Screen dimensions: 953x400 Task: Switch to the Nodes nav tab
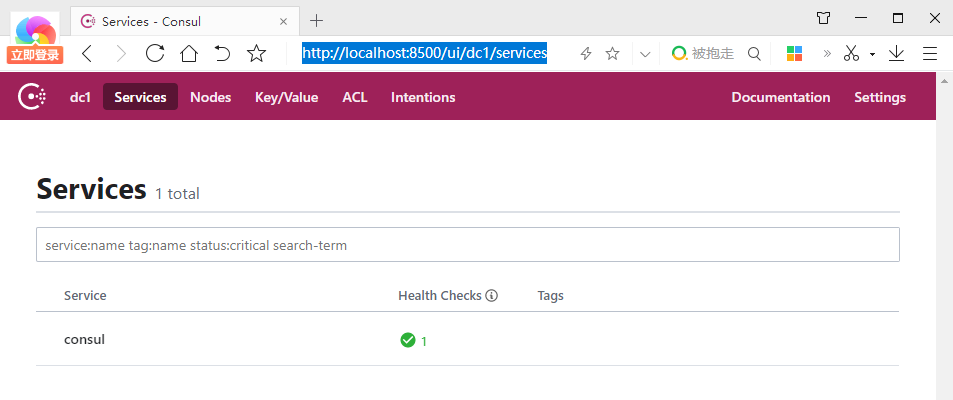[210, 97]
